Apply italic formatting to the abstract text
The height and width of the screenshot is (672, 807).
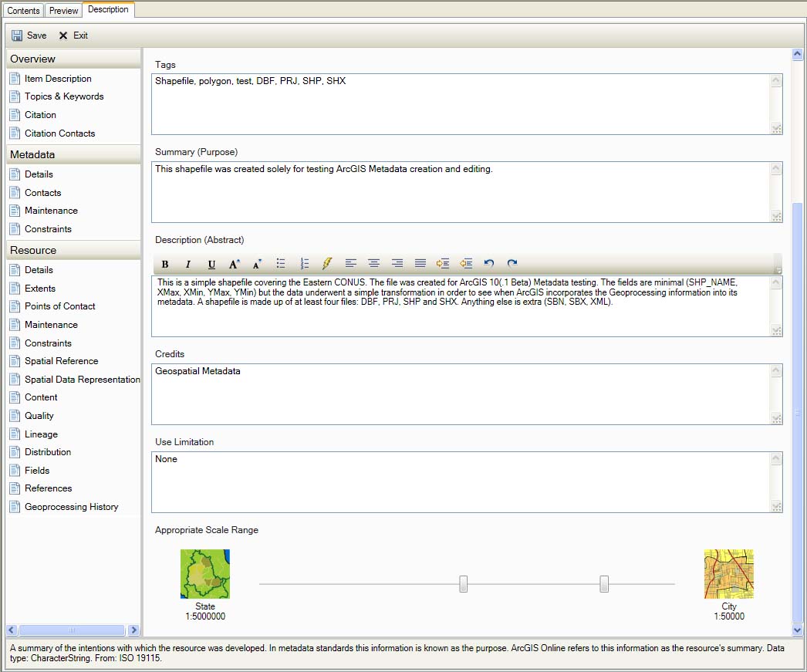[187, 263]
